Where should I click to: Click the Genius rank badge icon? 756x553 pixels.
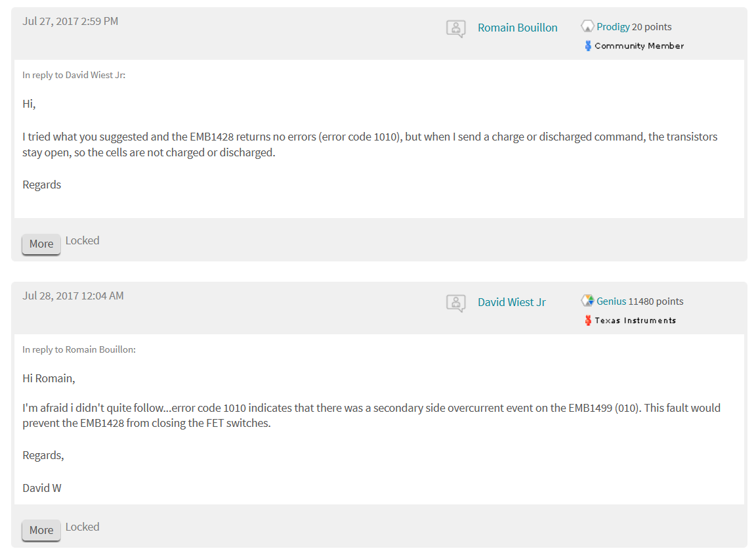pos(587,301)
